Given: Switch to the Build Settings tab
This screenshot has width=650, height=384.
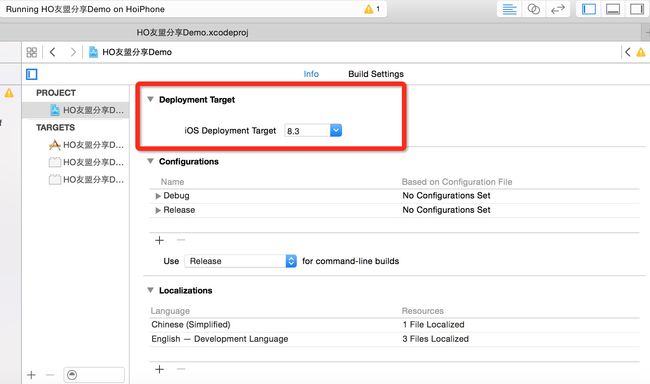Looking at the screenshot, I should click(376, 74).
